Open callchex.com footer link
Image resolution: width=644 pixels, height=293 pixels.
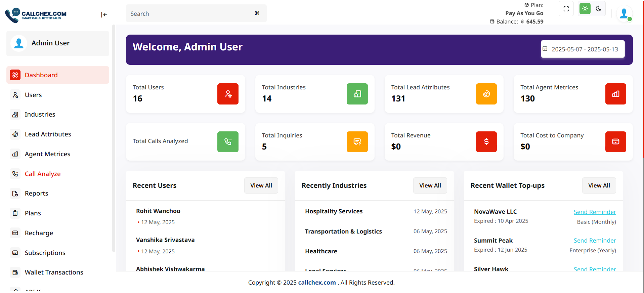317,283
